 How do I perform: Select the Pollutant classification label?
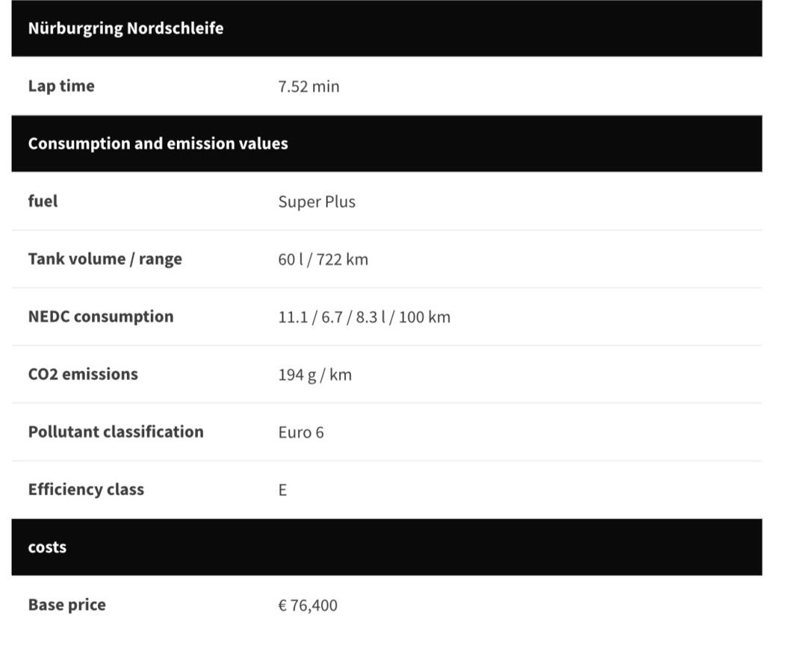tap(116, 432)
